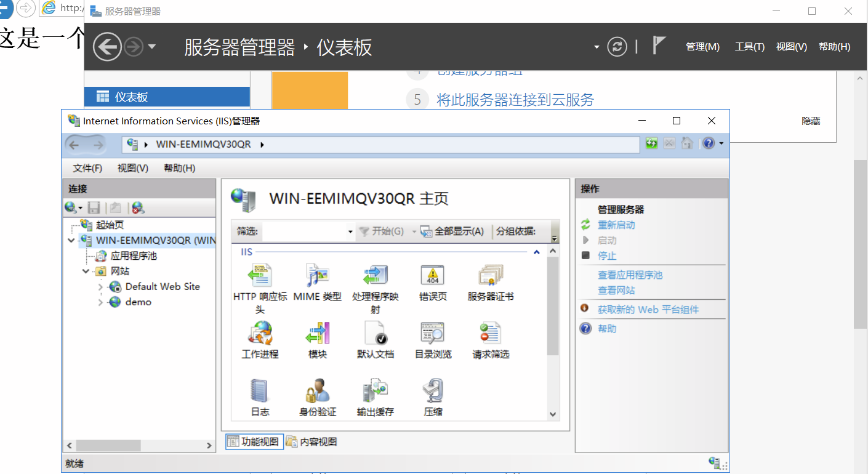Open the create connection dropdown icon
The height and width of the screenshot is (474, 868).
[x=73, y=208]
